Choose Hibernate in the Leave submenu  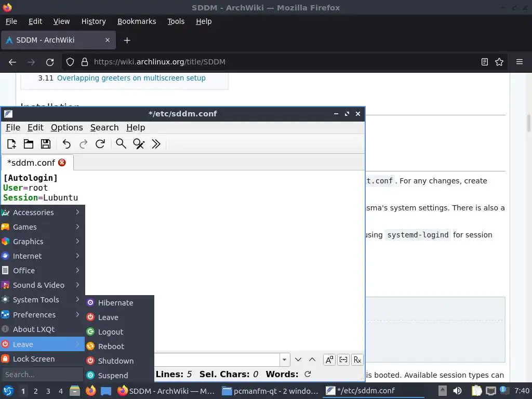tap(120, 303)
